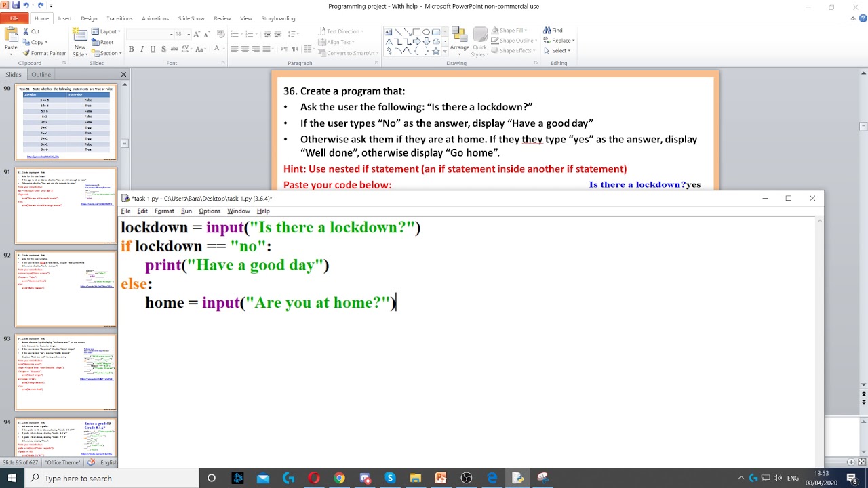This screenshot has width=868, height=488.
Task: Center text in Paragraph group
Action: tap(245, 49)
